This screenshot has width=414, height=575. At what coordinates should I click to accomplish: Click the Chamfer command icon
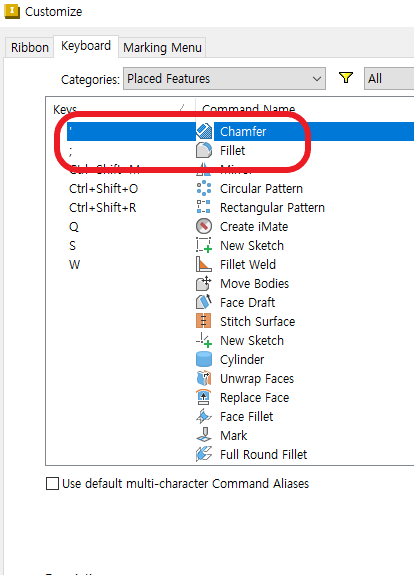[204, 131]
